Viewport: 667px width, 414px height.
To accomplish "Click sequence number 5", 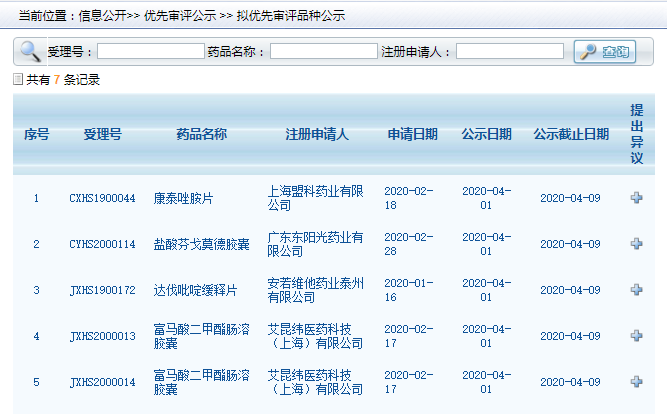I will pos(36,382).
